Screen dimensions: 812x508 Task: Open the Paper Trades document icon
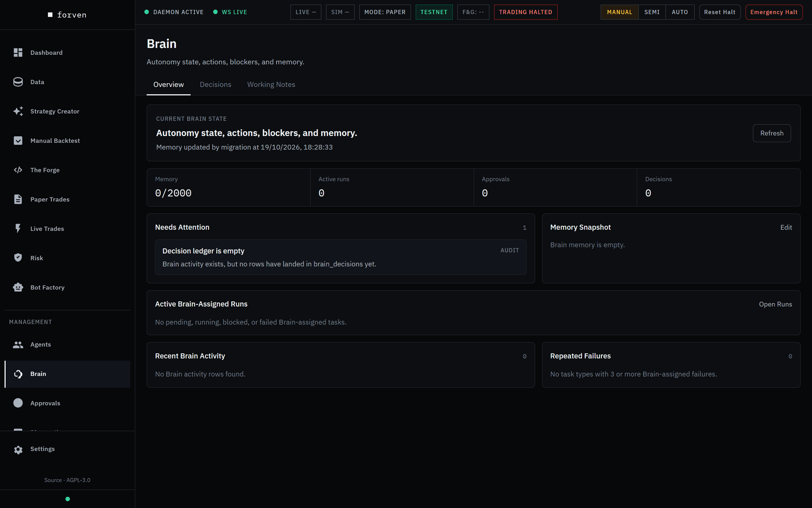pos(18,199)
